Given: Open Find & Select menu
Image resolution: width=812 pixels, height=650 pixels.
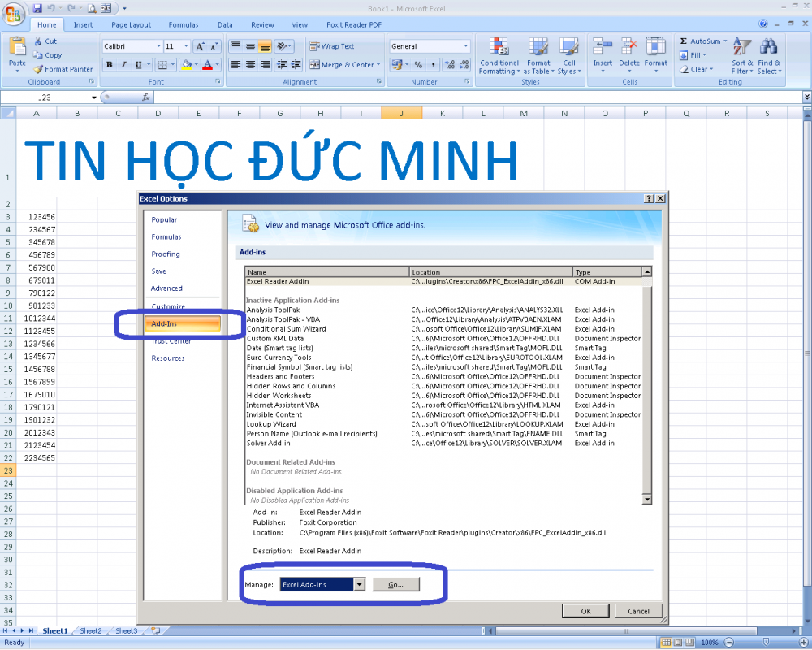Looking at the screenshot, I should tap(769, 56).
